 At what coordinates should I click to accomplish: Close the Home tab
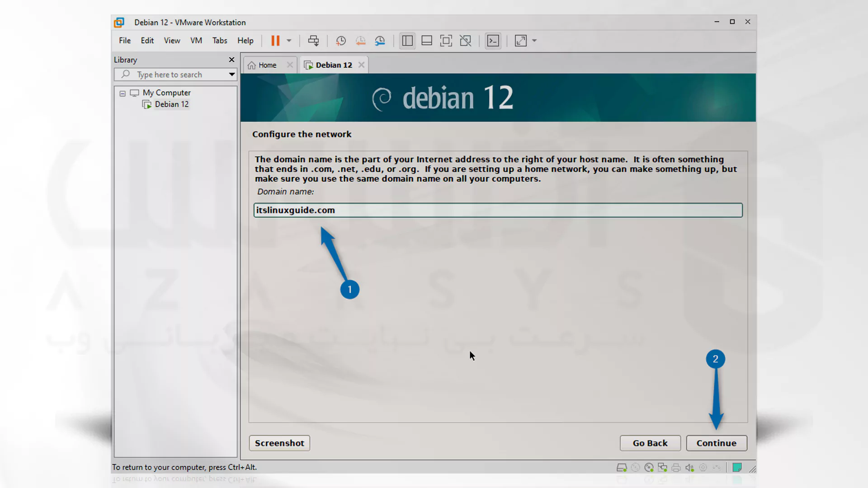(290, 65)
